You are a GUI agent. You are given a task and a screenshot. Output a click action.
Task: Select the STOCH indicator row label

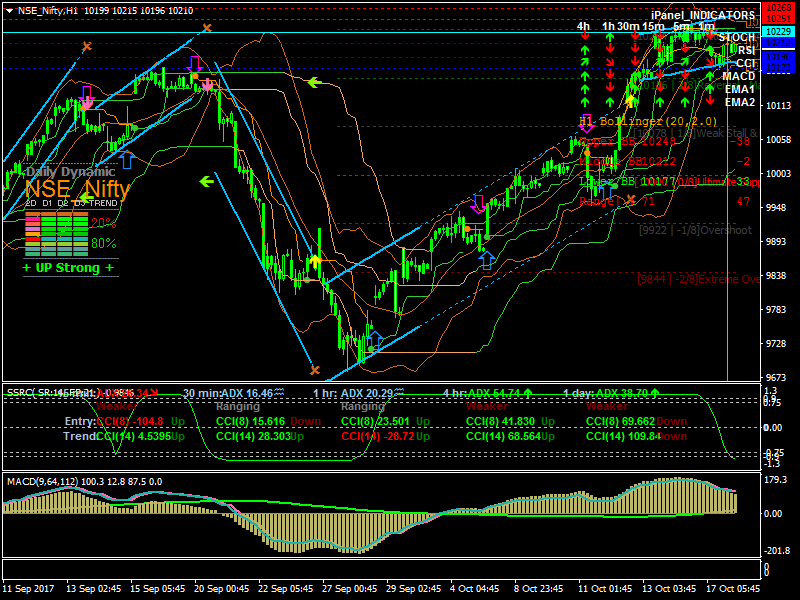coord(737,37)
